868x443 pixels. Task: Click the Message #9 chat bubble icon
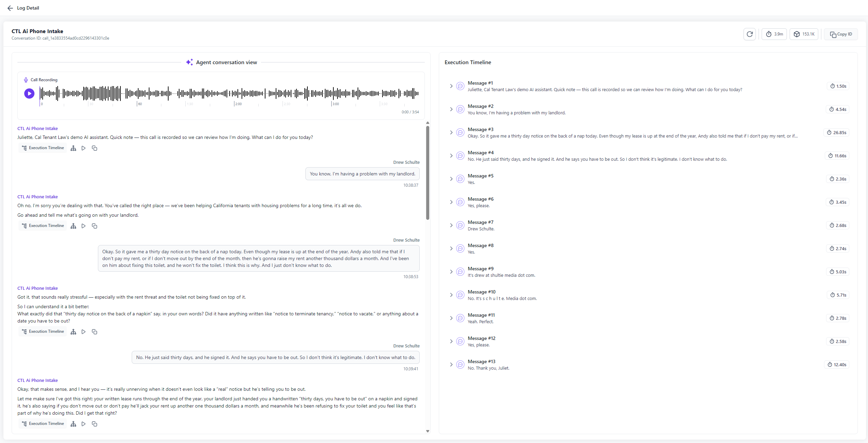click(x=460, y=272)
